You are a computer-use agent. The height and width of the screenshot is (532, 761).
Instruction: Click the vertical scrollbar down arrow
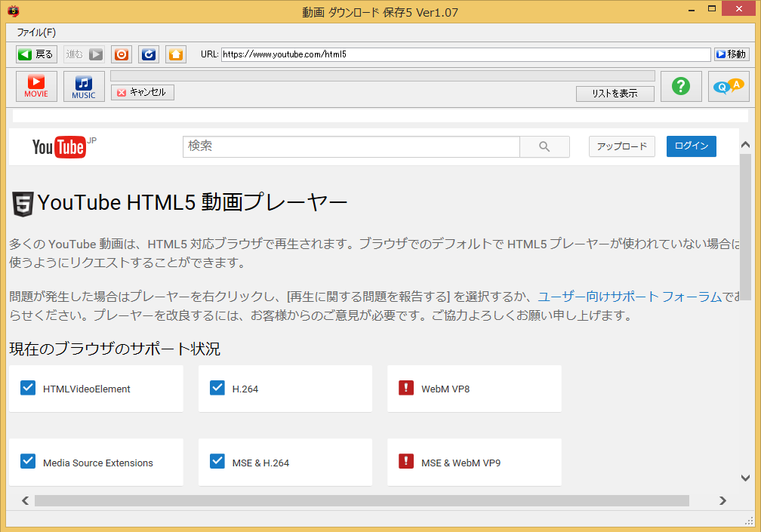745,478
